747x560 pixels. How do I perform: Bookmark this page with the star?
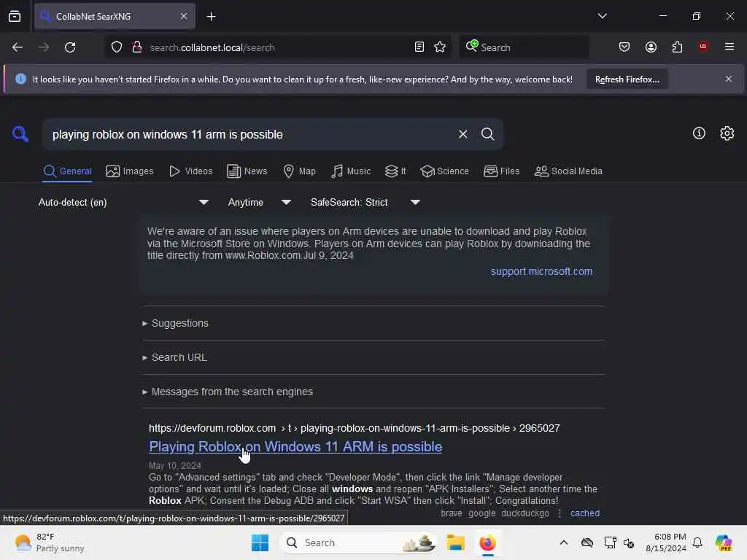click(x=440, y=47)
